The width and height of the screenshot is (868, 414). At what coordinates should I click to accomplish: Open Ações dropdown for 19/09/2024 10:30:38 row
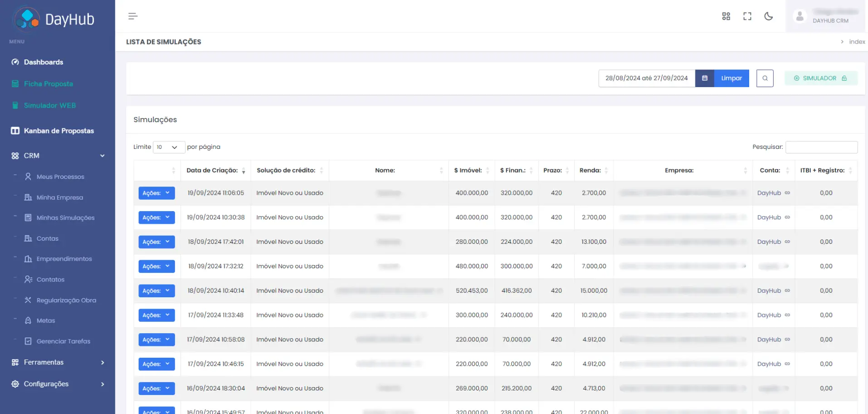pos(156,217)
